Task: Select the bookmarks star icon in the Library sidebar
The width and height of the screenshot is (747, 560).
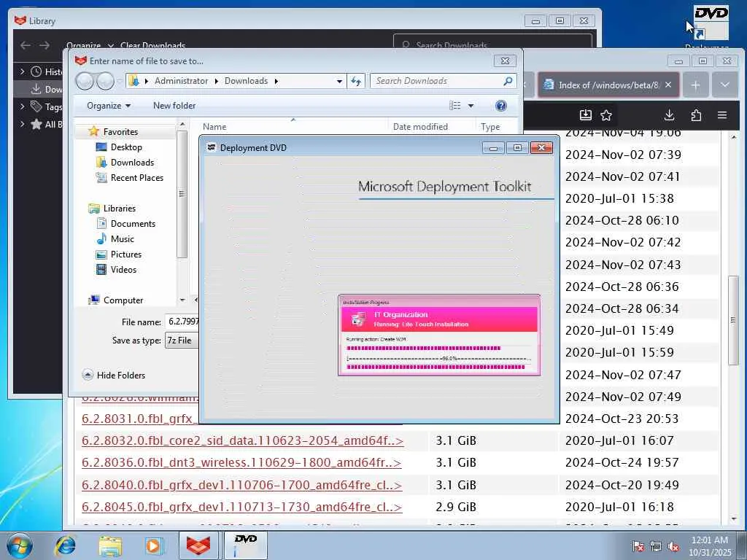Action: [36, 124]
